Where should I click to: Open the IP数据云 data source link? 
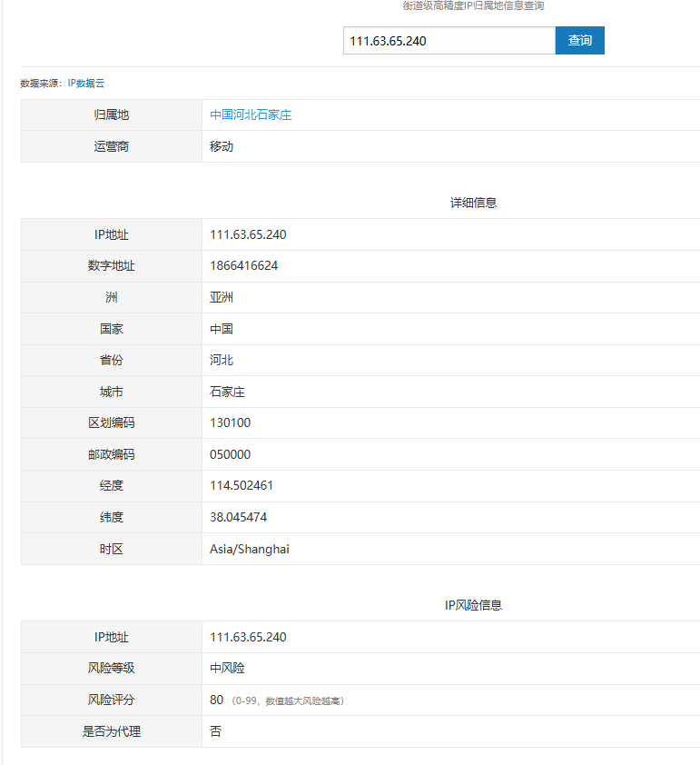85,84
